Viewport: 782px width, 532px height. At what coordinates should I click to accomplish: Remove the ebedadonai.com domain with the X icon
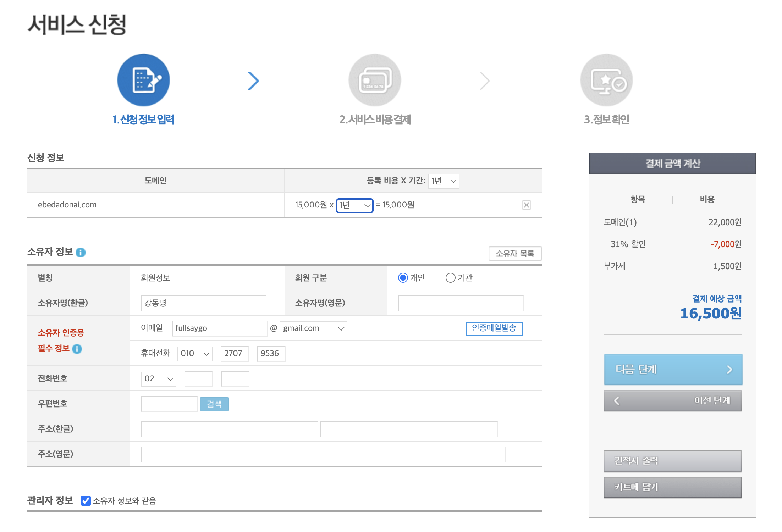(527, 205)
